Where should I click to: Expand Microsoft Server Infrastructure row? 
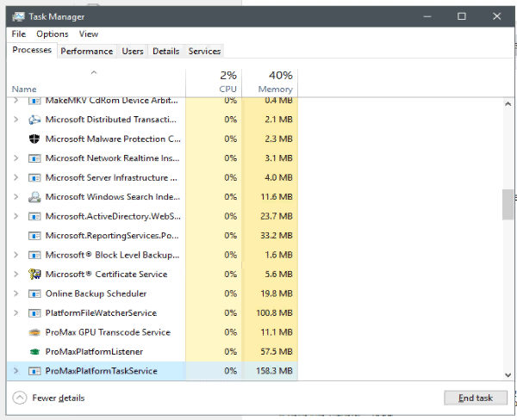pos(16,177)
